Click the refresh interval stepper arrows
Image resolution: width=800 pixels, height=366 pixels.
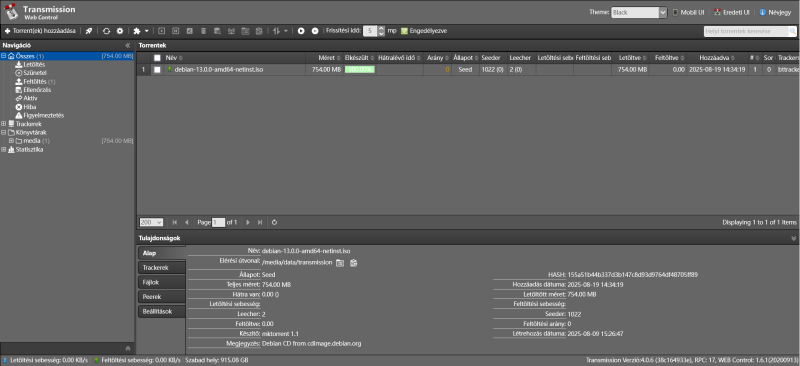point(382,31)
